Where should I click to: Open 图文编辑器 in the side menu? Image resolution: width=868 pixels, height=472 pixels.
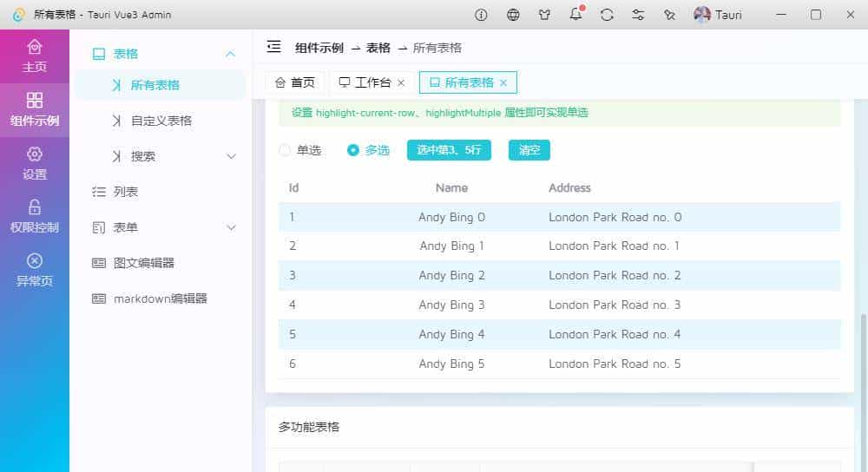click(x=161, y=263)
